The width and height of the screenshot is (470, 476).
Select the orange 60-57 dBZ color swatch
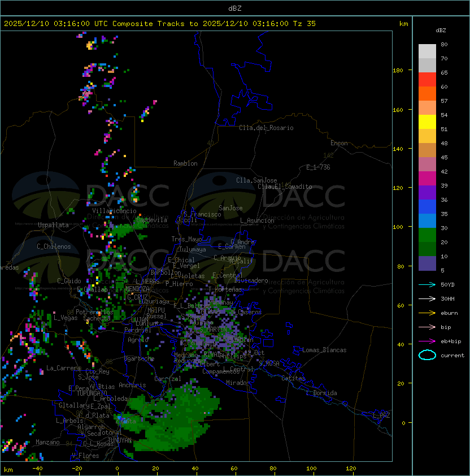point(427,94)
